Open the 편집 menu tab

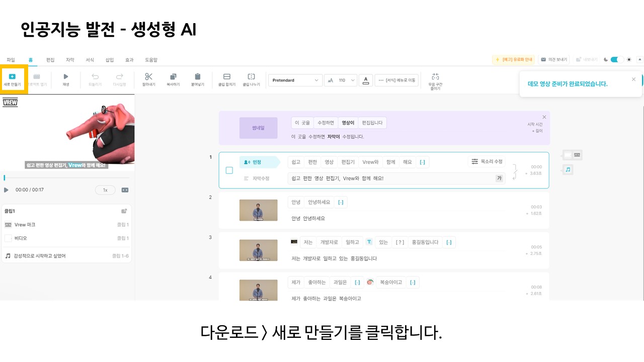[x=50, y=60]
